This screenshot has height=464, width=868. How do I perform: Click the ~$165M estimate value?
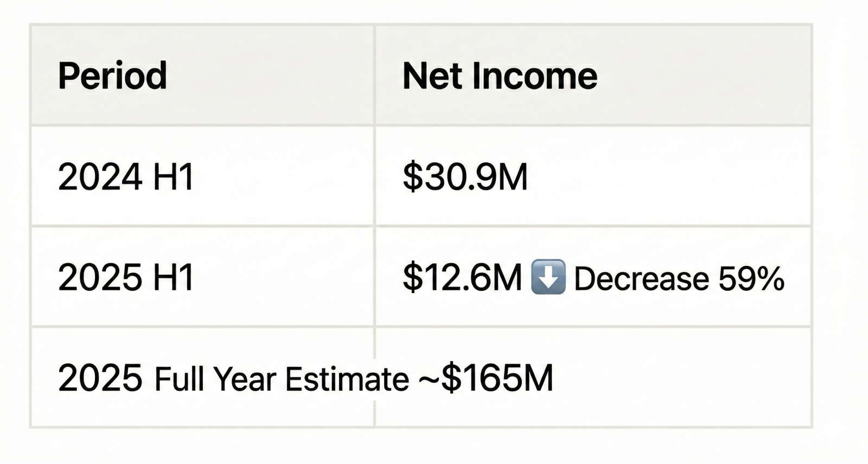pos(486,378)
